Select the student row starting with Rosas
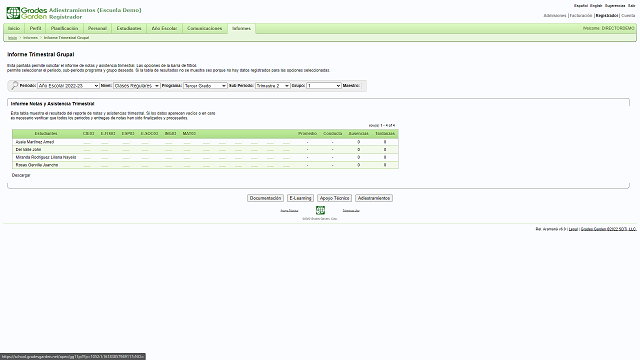The image size is (640, 360). (x=205, y=165)
